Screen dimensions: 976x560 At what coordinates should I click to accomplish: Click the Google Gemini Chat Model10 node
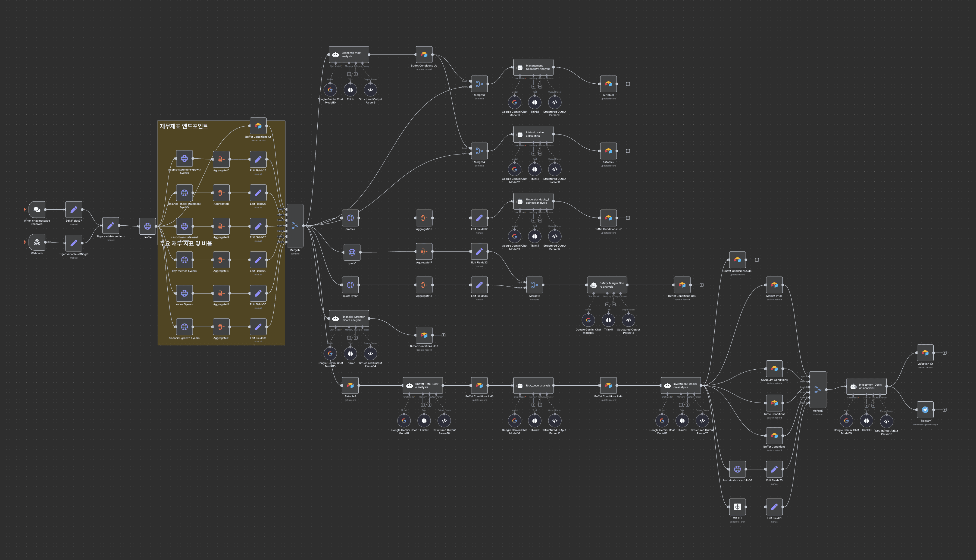[330, 90]
